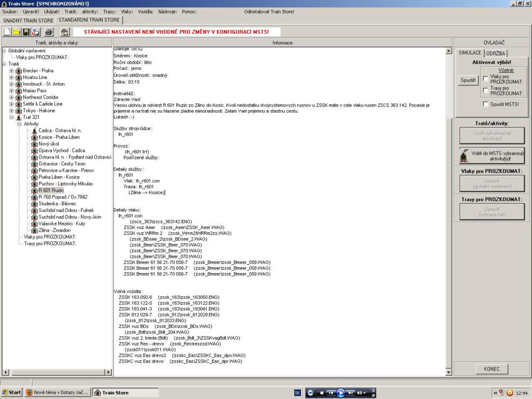
Task: Click the print icon in the toolbar
Action: [x=48, y=32]
